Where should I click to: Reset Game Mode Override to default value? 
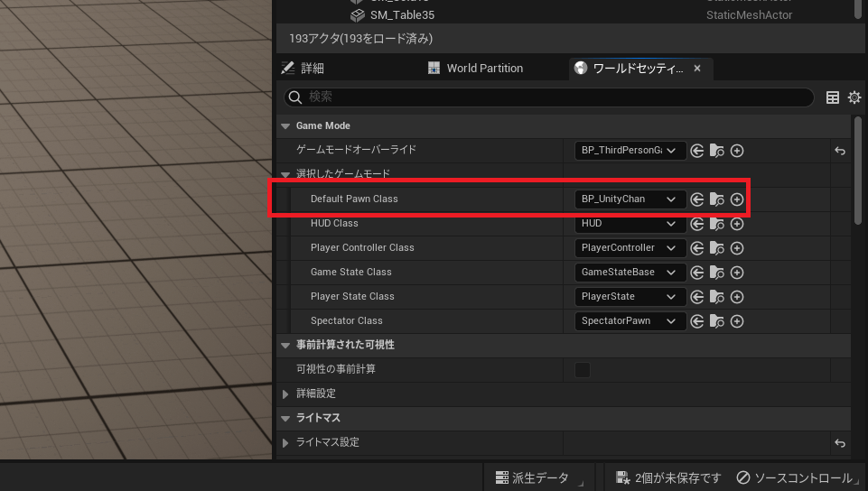click(840, 151)
